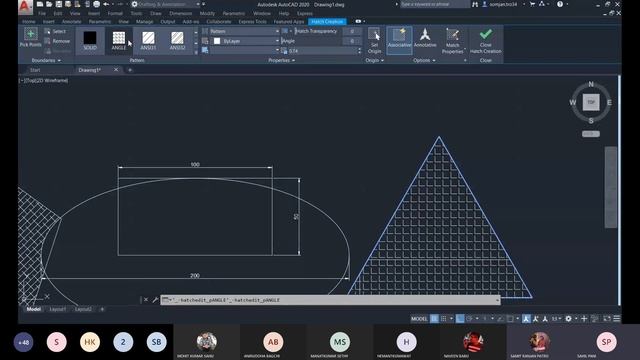Click the Match Properties tool
The height and width of the screenshot is (360, 640).
click(452, 40)
